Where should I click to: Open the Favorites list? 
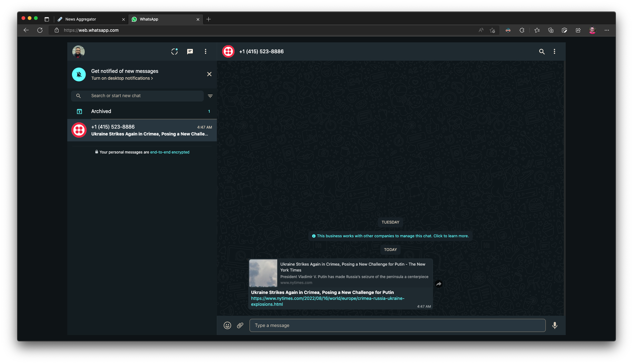click(x=537, y=30)
